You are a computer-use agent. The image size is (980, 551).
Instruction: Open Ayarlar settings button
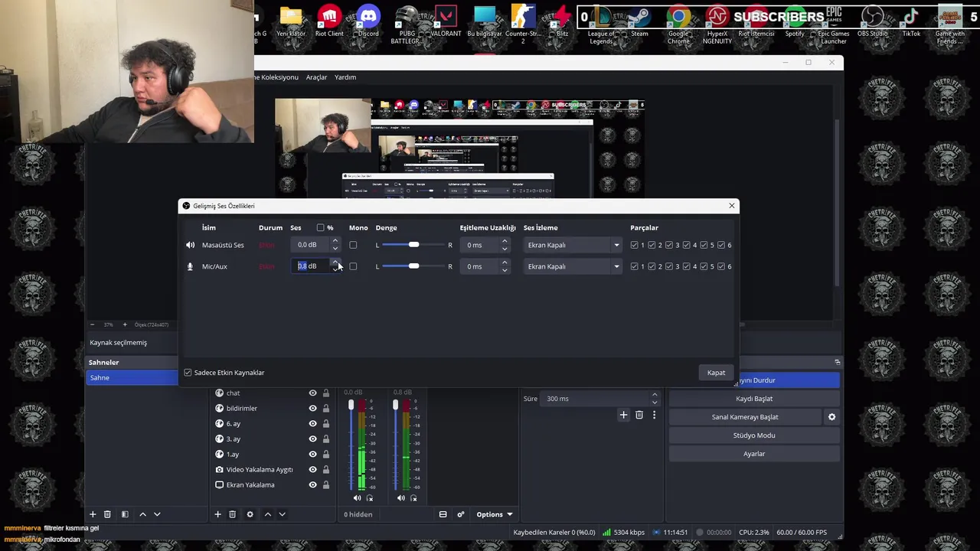[x=754, y=454]
